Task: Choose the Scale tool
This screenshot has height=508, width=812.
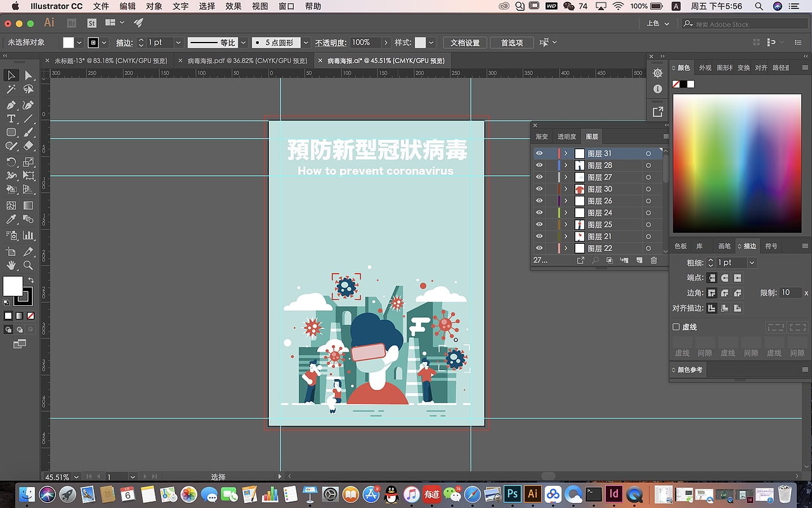Action: coord(29,162)
